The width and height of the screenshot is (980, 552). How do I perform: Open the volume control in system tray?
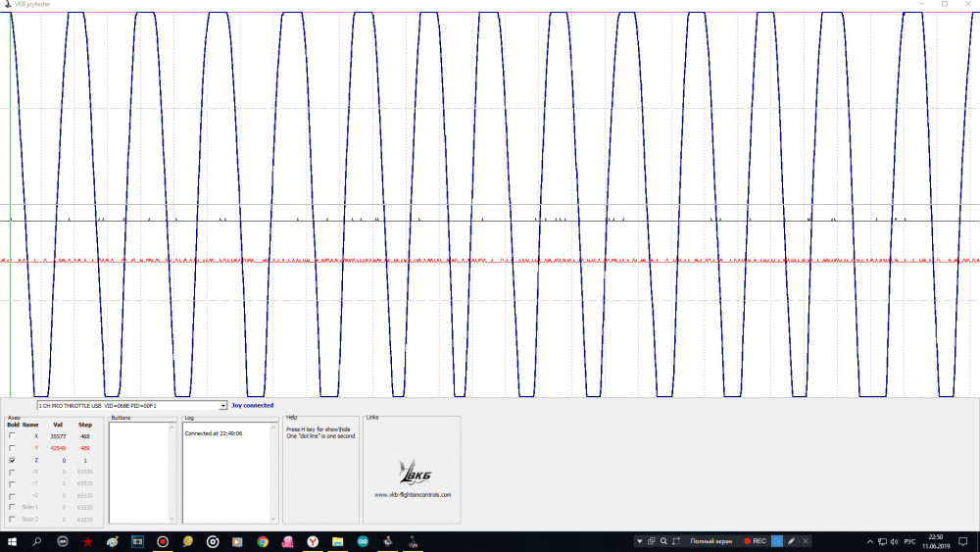pos(893,541)
